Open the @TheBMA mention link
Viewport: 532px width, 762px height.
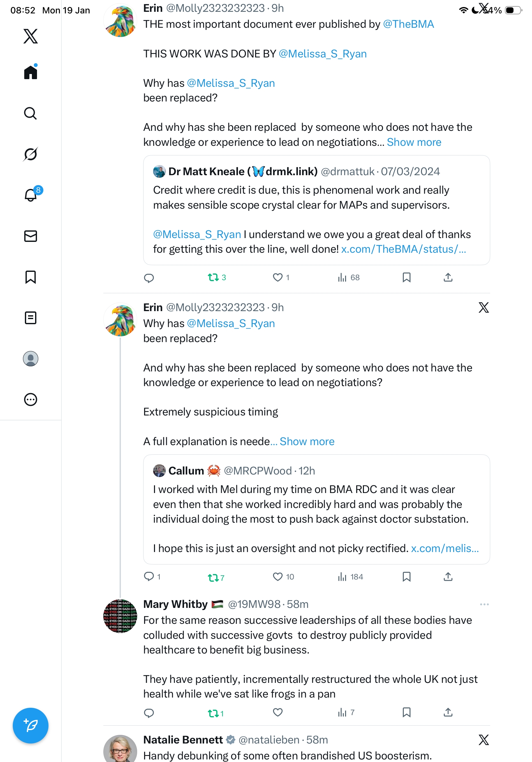(x=408, y=24)
